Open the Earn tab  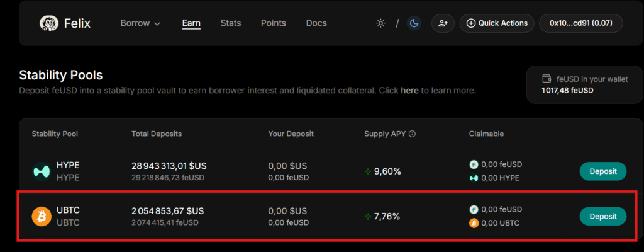pyautogui.click(x=191, y=23)
